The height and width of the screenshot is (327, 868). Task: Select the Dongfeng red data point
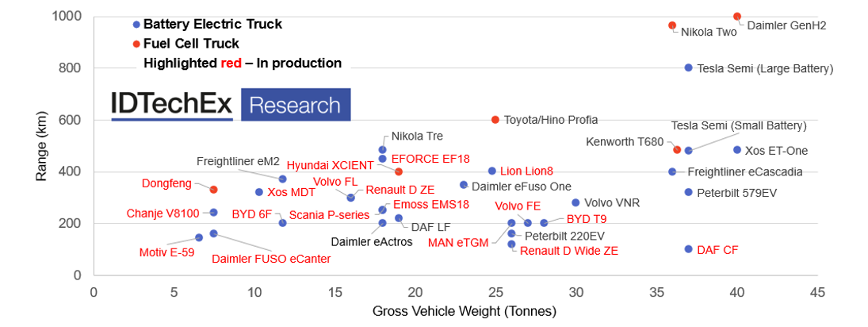[x=213, y=190]
